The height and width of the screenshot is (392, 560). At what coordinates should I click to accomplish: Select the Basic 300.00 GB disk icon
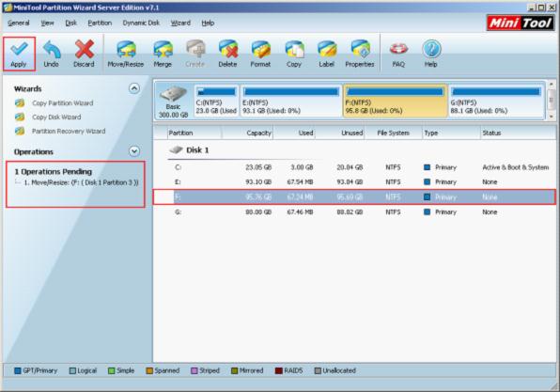pos(173,102)
